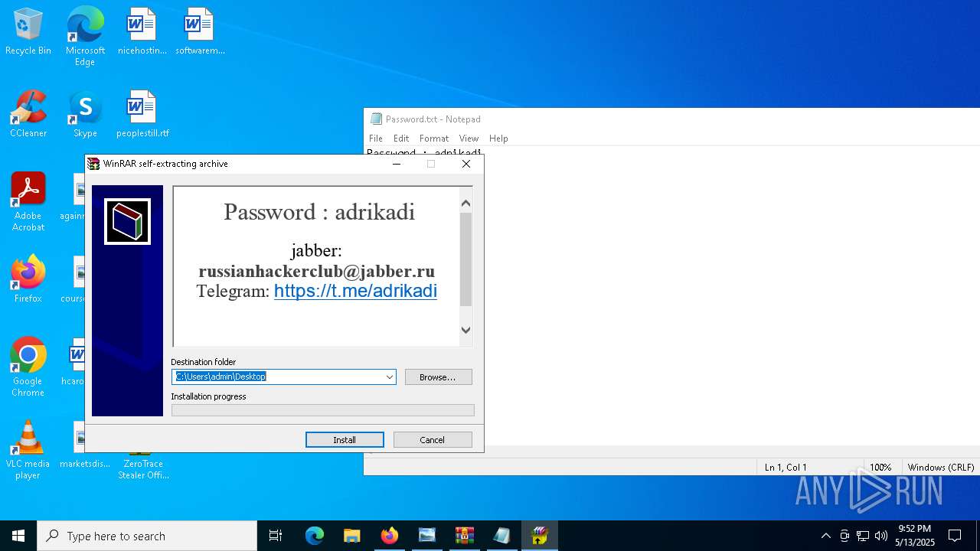Open Task View on the taskbar
The height and width of the screenshot is (551, 980).
(276, 536)
